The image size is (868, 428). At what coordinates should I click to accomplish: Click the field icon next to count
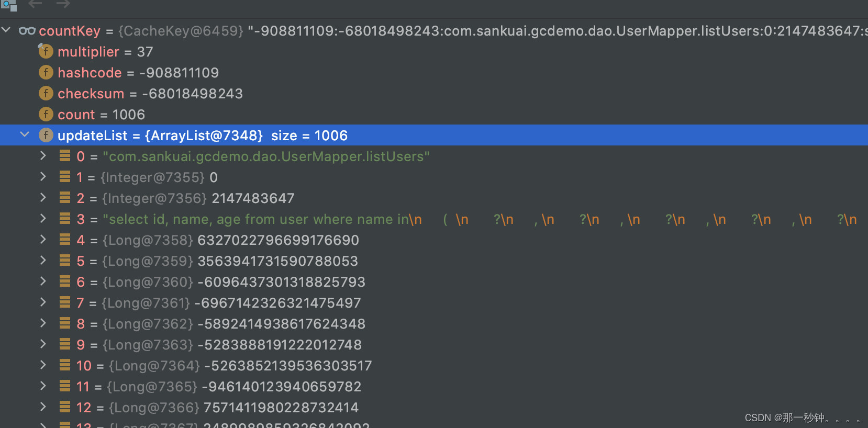tap(46, 114)
